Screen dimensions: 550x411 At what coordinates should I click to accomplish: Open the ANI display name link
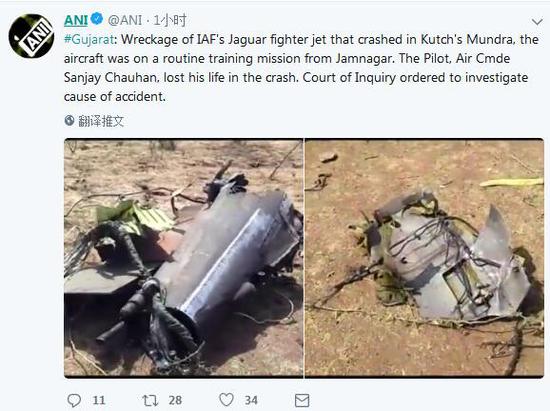76,20
